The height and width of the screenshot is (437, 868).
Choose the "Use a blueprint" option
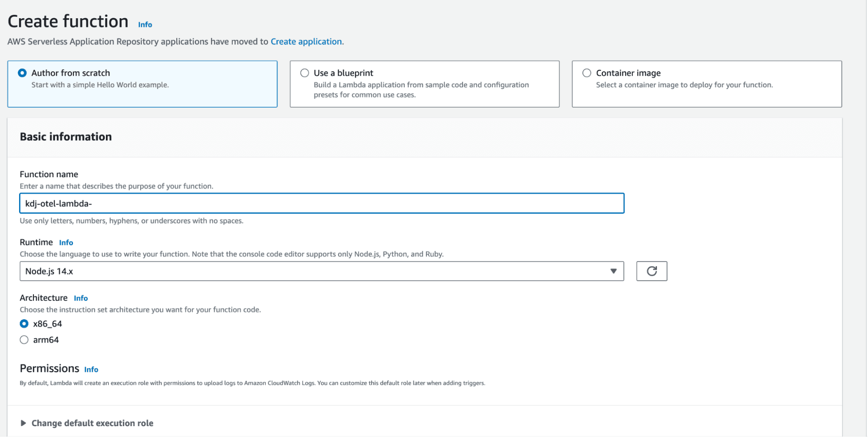304,73
